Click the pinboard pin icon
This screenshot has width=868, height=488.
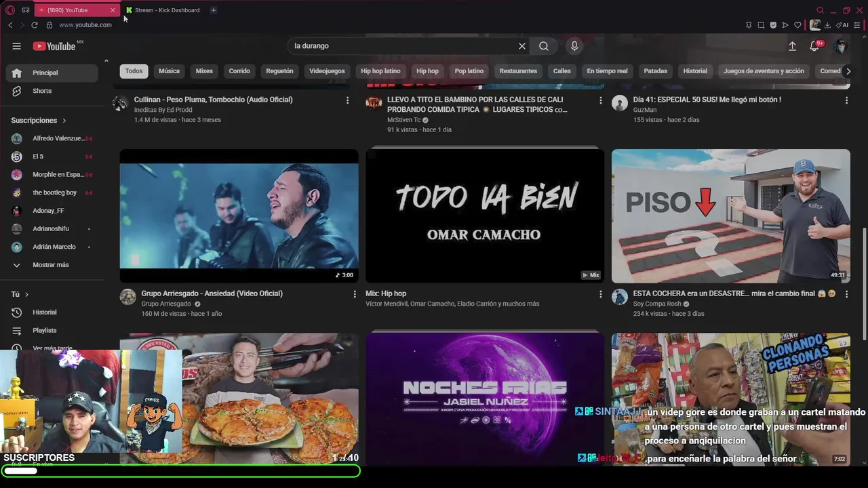[749, 25]
